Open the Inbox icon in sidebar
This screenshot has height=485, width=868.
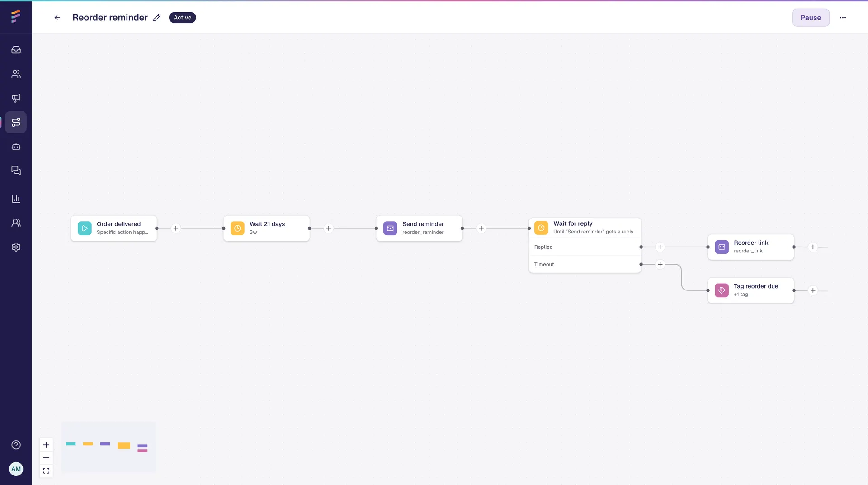tap(16, 50)
